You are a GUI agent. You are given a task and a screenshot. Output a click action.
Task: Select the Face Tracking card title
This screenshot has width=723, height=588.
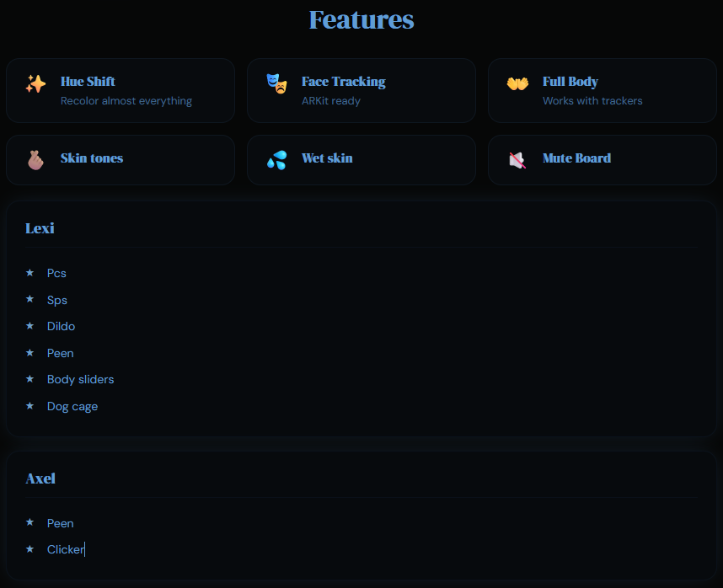coord(344,82)
